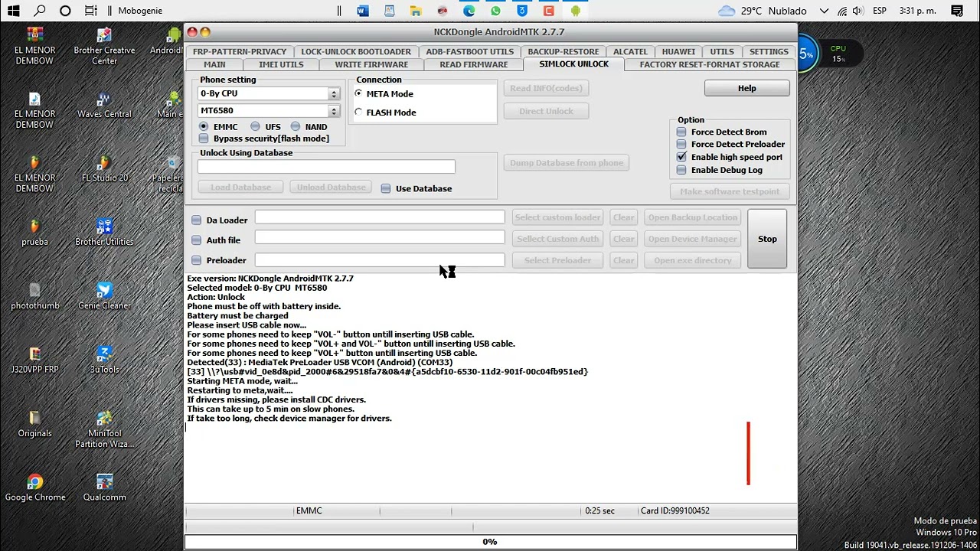Open Microsoft Word from the taskbar
This screenshot has width=980, height=551.
363,11
